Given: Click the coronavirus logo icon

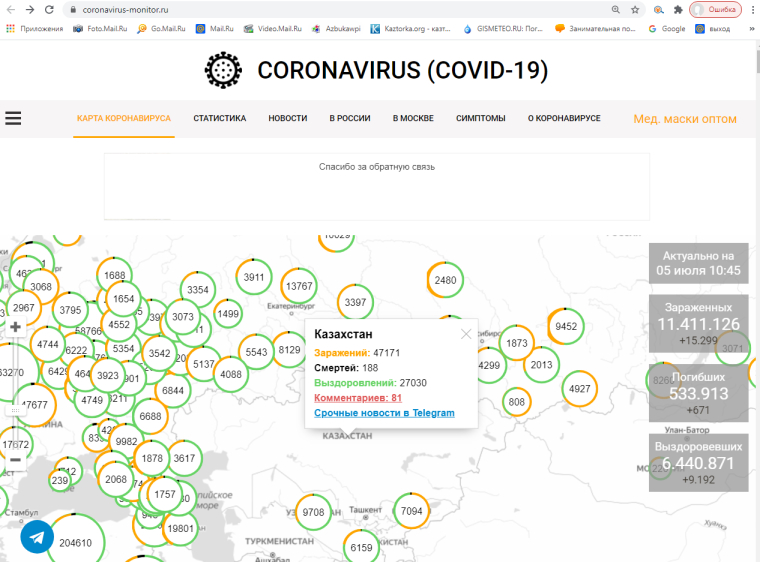Looking at the screenshot, I should pos(224,71).
